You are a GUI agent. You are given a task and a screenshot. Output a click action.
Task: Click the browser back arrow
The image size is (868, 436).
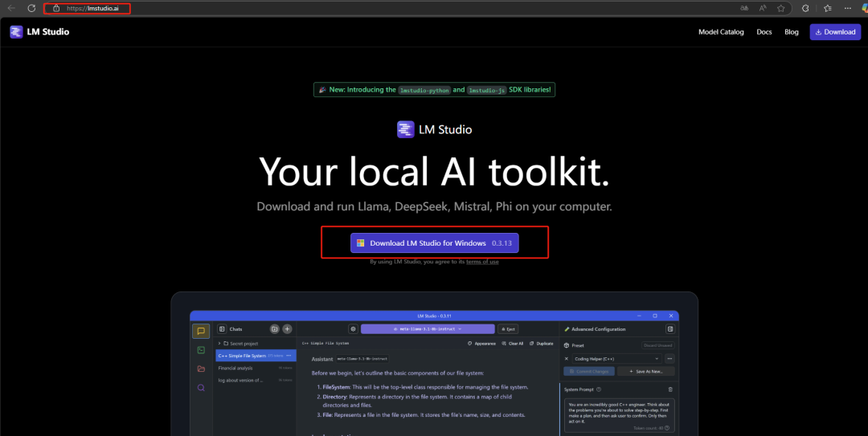click(11, 8)
